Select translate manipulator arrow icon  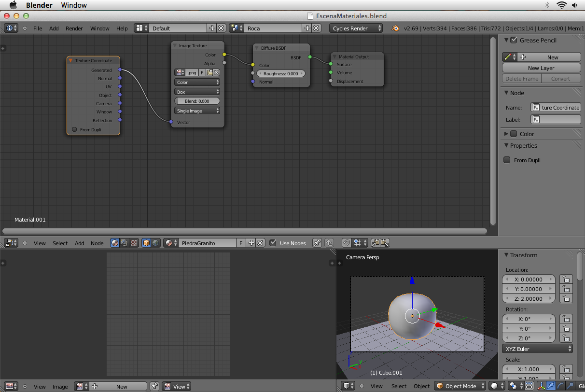[551, 386]
